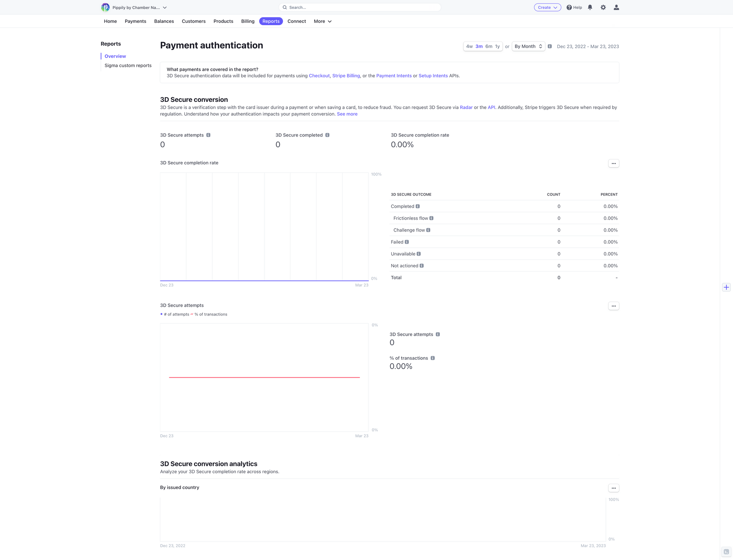Screen dimensions: 733x560
Task: Click the search magnifier icon
Action: click(285, 7)
